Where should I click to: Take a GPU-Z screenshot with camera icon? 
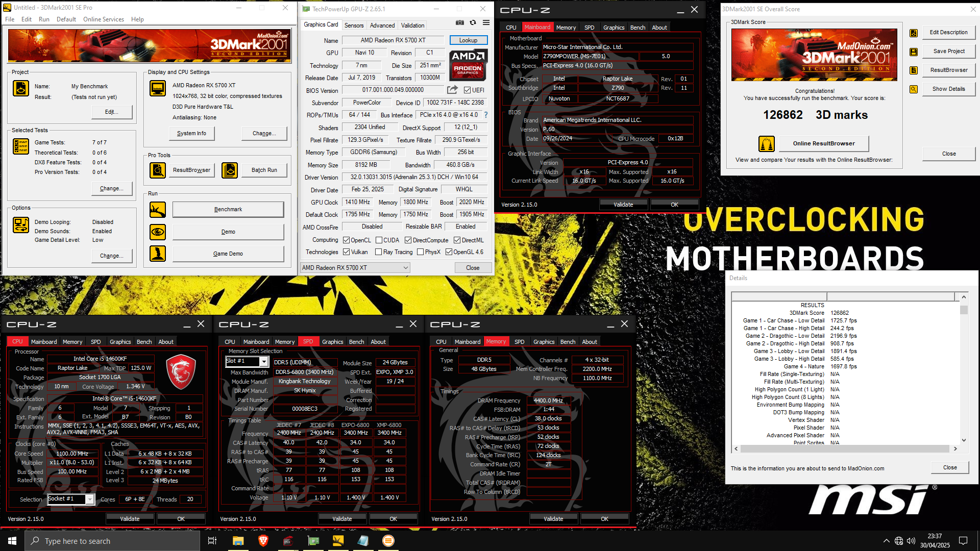[x=460, y=23]
